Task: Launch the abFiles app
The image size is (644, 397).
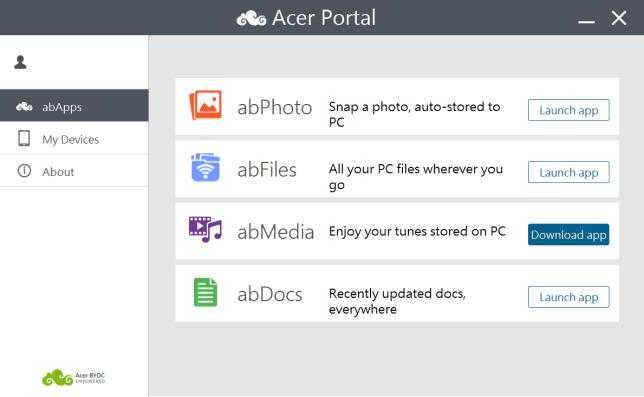Action: [568, 172]
